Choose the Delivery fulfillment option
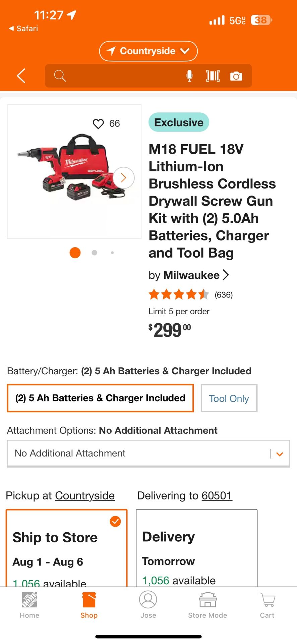This screenshot has height=644, width=297. point(196,548)
